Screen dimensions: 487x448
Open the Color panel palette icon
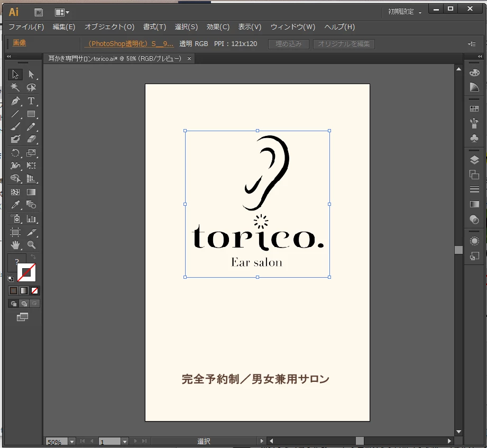click(x=474, y=72)
